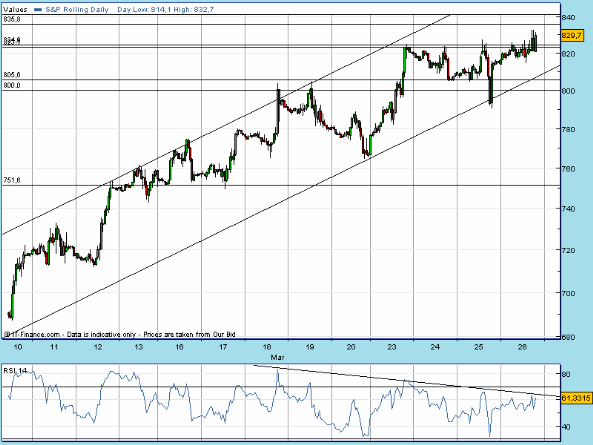Screen dimensions: 593x445
Task: Click 720 on the price axis
Action: [568, 250]
